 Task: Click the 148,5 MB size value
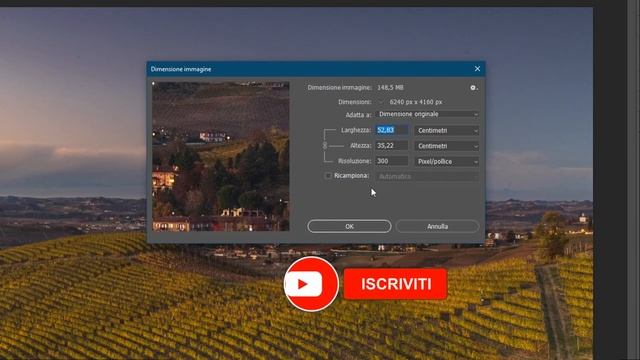tap(390, 88)
